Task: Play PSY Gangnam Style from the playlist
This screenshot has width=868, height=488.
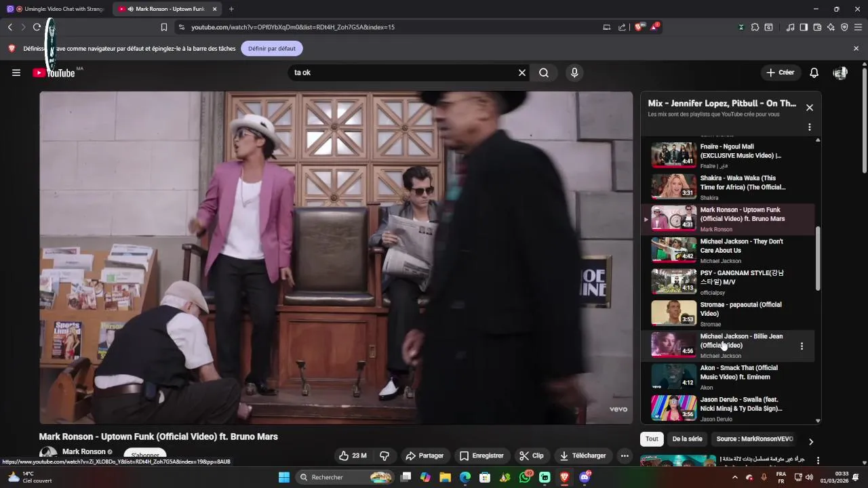Action: [x=728, y=282]
